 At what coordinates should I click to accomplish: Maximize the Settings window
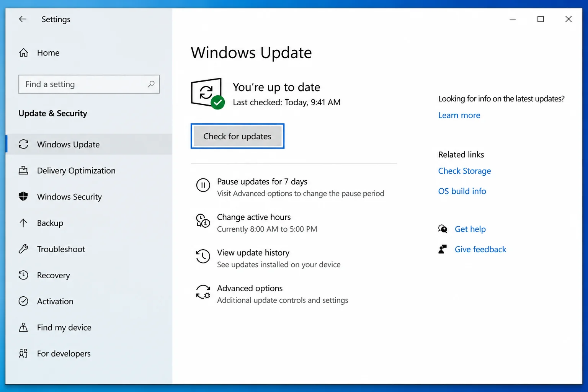[541, 19]
